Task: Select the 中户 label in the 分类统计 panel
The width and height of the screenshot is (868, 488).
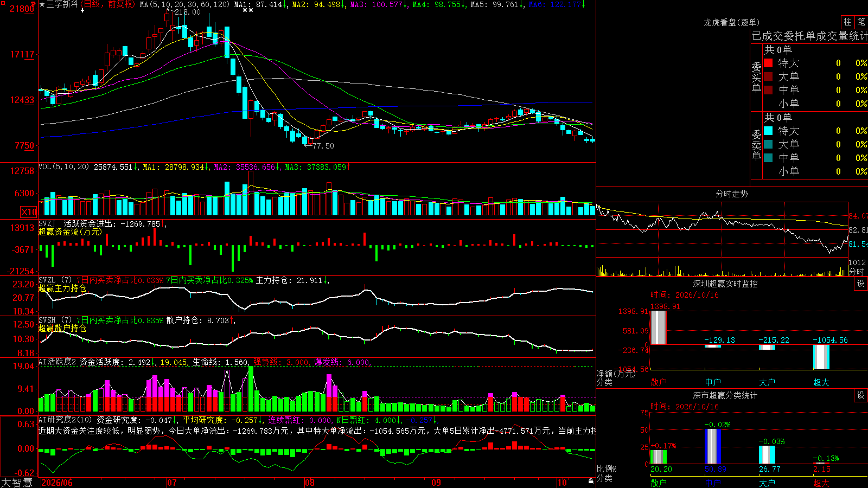Action: point(713,483)
